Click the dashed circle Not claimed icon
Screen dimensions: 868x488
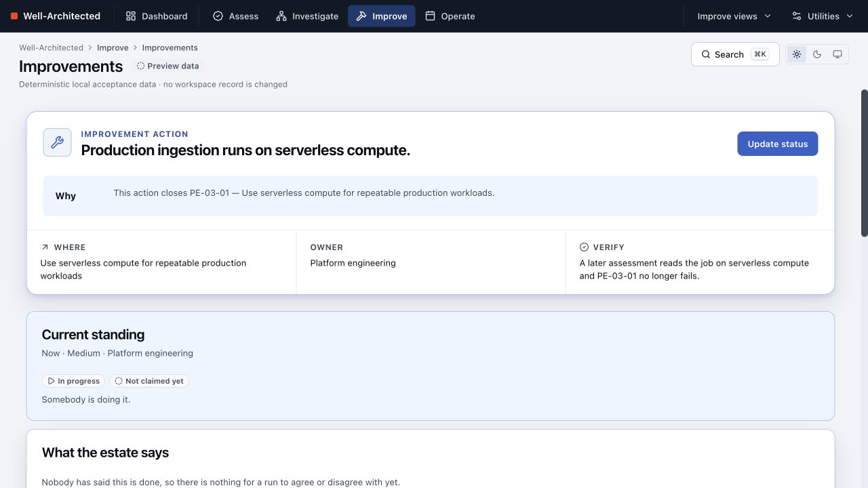119,381
